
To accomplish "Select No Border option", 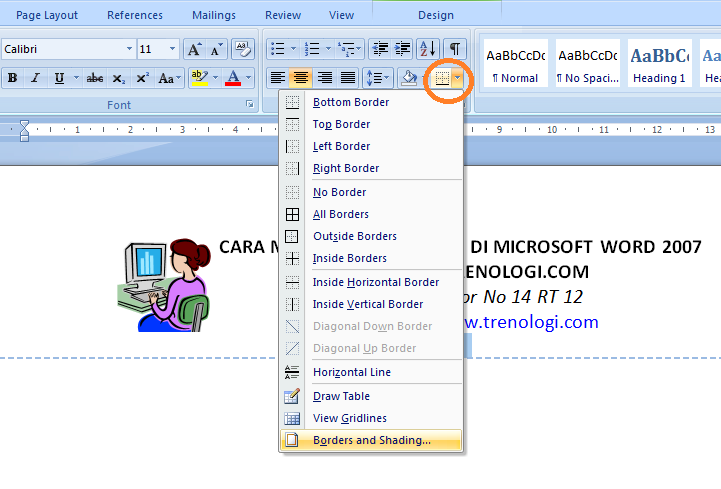I will 371,192.
